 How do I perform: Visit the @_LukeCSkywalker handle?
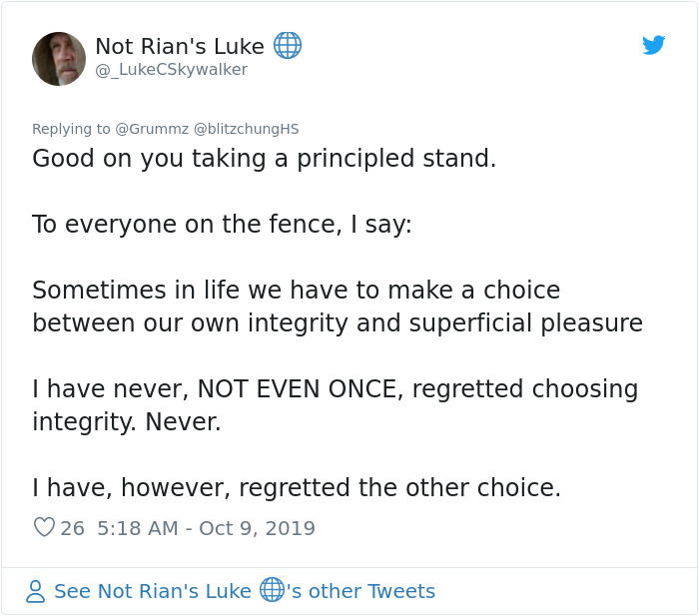tap(171, 70)
